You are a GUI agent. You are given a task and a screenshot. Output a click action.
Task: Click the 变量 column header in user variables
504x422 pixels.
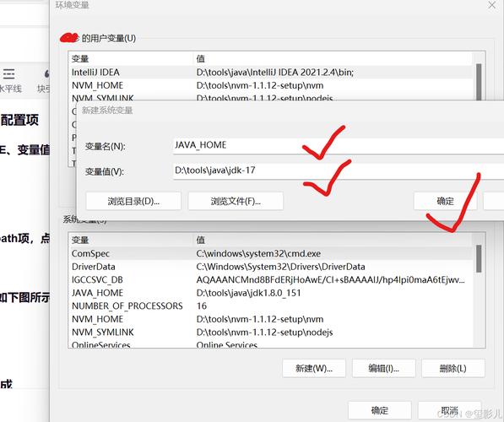(131, 59)
